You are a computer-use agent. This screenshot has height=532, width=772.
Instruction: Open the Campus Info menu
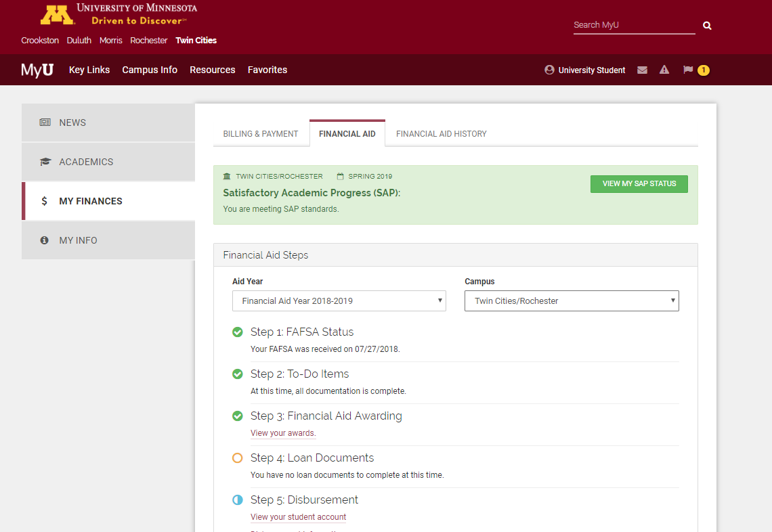point(150,70)
